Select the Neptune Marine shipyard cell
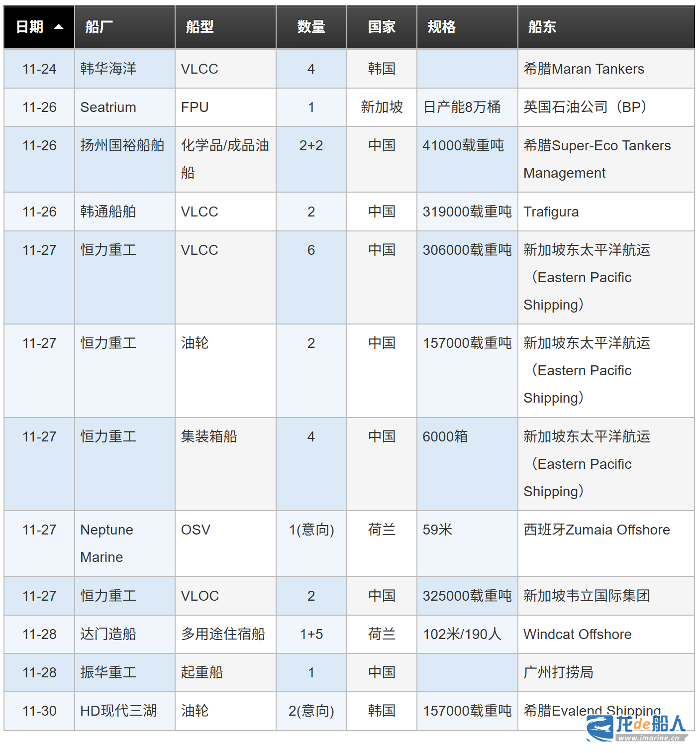 coord(106,543)
